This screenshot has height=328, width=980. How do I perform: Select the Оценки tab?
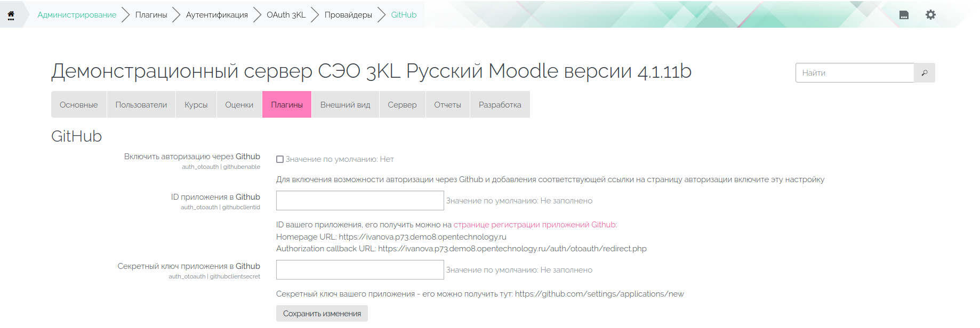239,105
